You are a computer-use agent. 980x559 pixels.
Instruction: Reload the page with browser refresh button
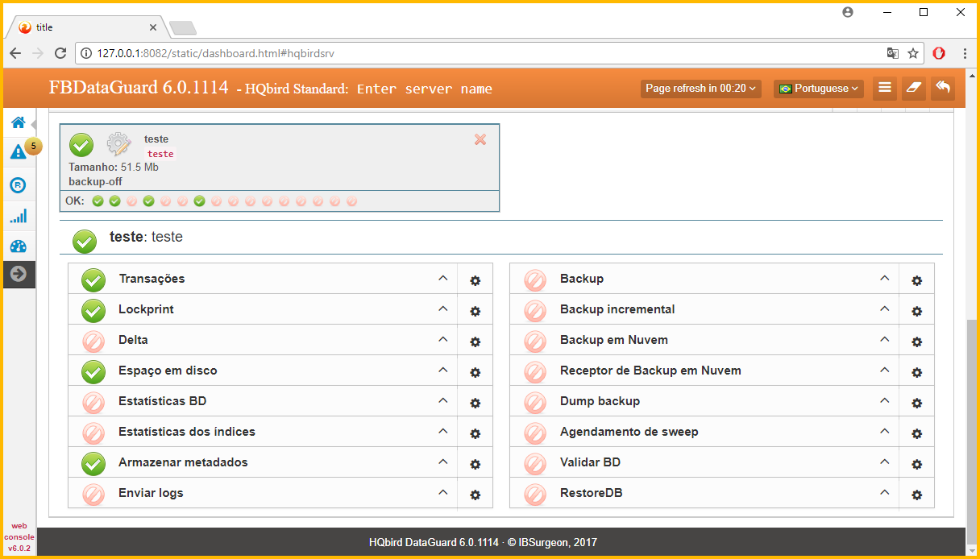point(60,53)
